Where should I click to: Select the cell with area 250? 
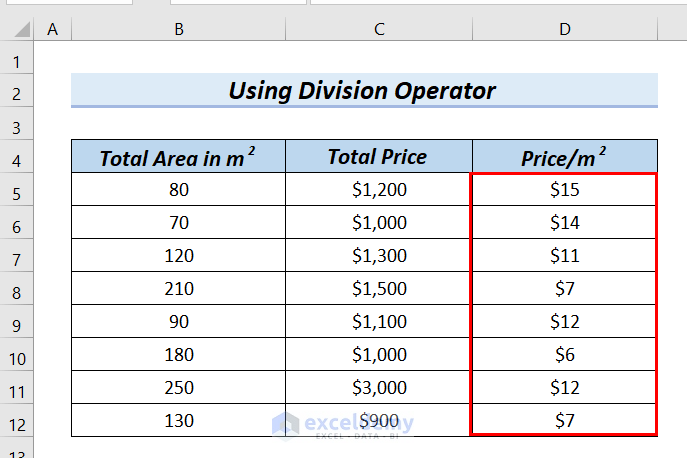[x=178, y=388]
